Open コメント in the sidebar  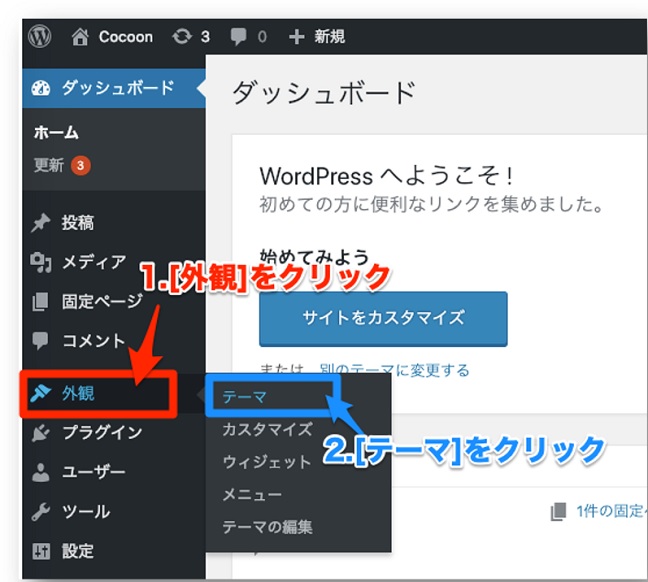pyautogui.click(x=93, y=341)
